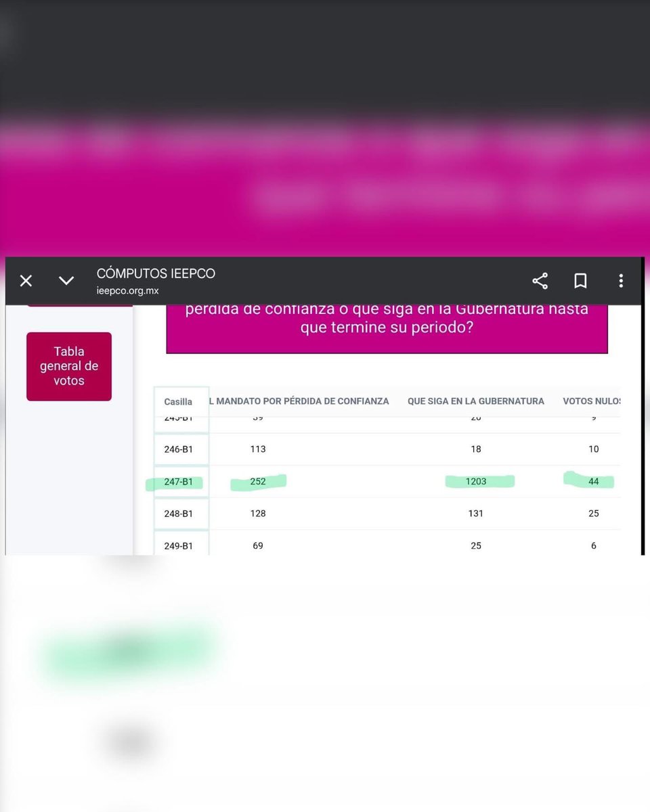Click the value 18 in row 246-B1
Viewport: 650px width, 812px height.
click(476, 449)
